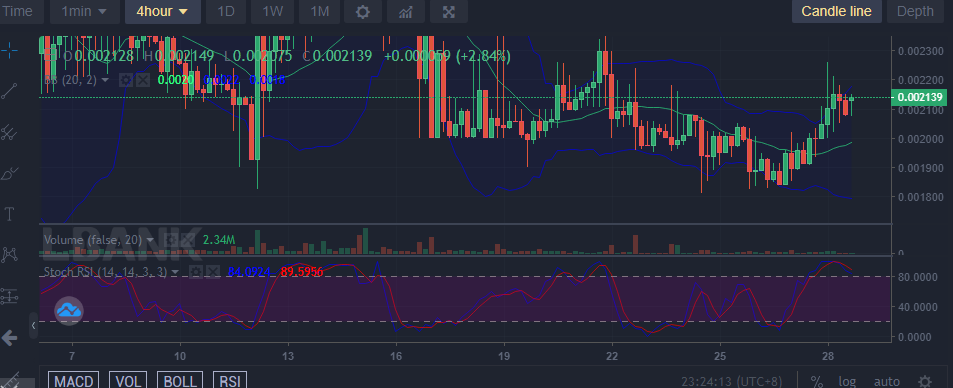Image resolution: width=953 pixels, height=388 pixels.
Task: Remove the Stoch RSI indicator with X
Action: pyautogui.click(x=212, y=271)
